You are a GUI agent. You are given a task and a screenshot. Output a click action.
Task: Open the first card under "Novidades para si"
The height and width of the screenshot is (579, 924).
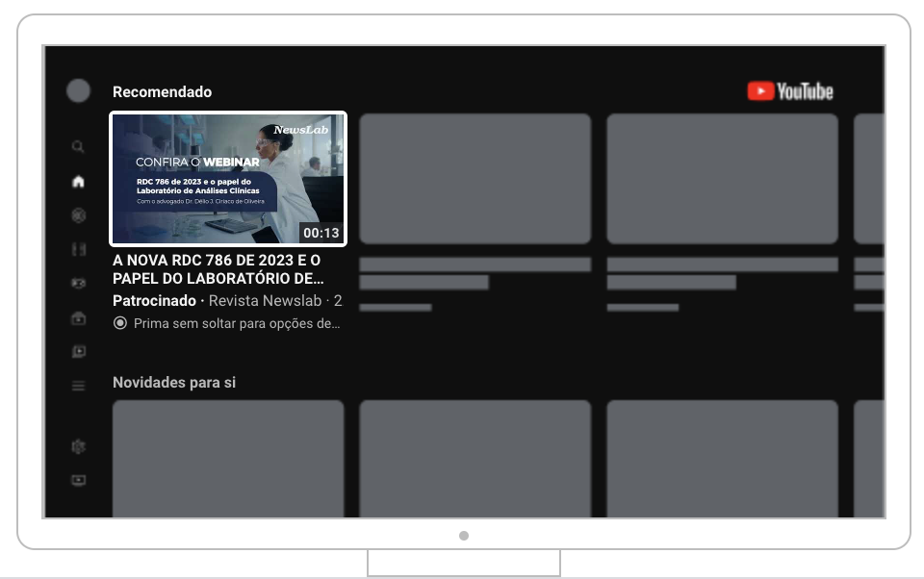point(228,457)
